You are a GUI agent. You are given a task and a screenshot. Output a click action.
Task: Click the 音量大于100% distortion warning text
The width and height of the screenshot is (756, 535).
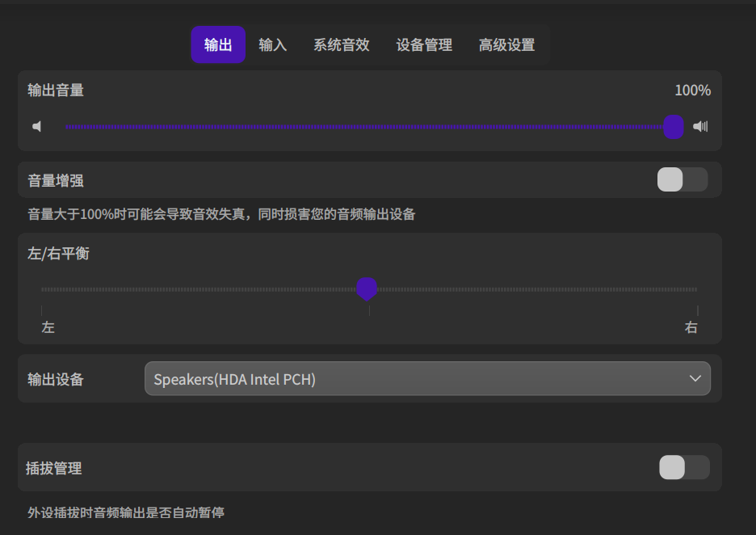click(221, 213)
